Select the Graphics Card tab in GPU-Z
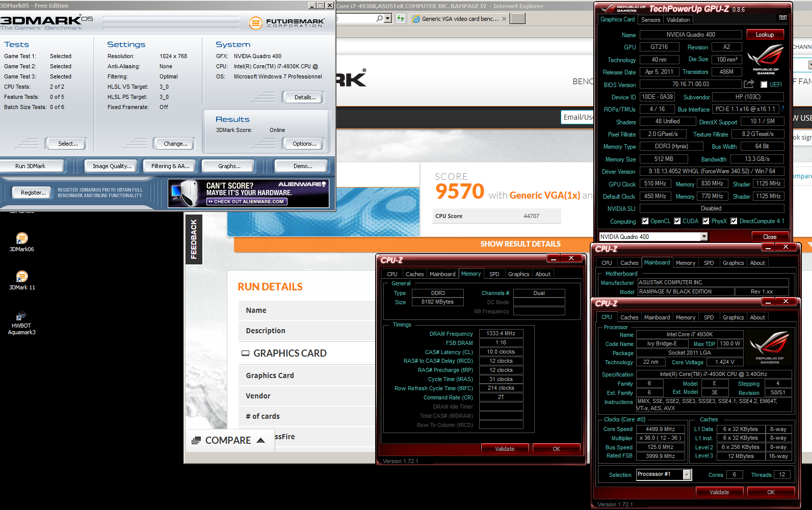This screenshot has width=812, height=510. point(618,19)
